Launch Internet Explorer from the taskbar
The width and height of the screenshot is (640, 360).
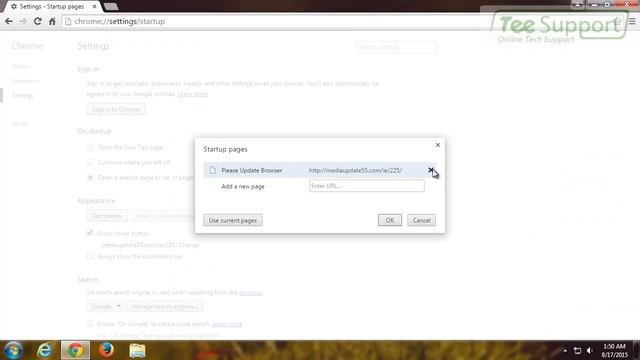[x=44, y=350]
